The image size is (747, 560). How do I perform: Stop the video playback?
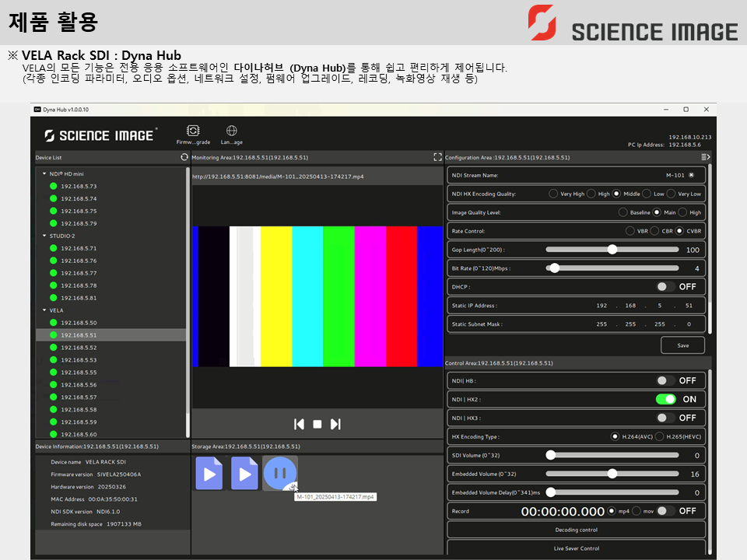pos(317,425)
